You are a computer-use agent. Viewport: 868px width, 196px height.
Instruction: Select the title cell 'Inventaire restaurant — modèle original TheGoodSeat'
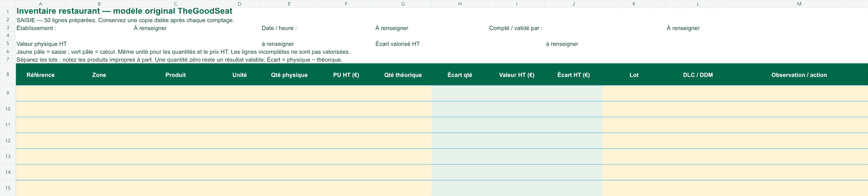click(124, 11)
